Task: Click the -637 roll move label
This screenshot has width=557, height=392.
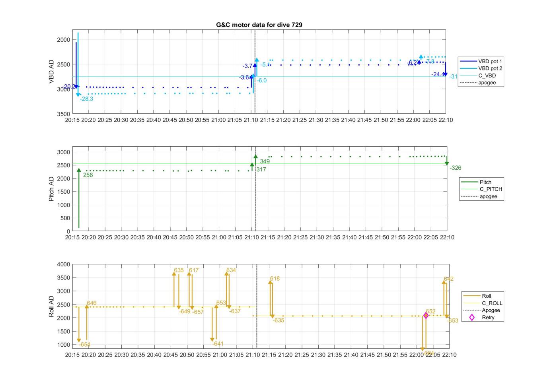Action: click(235, 311)
